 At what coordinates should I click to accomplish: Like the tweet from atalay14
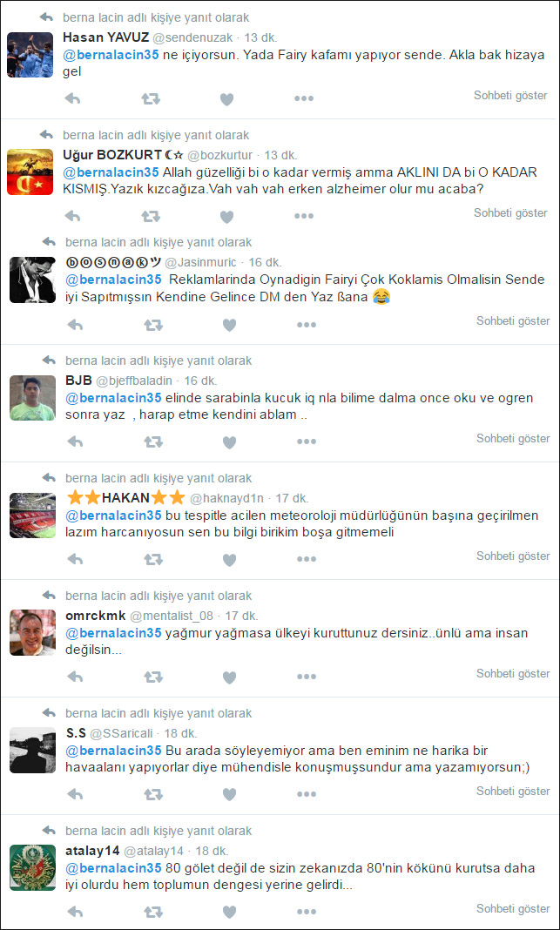(x=229, y=913)
